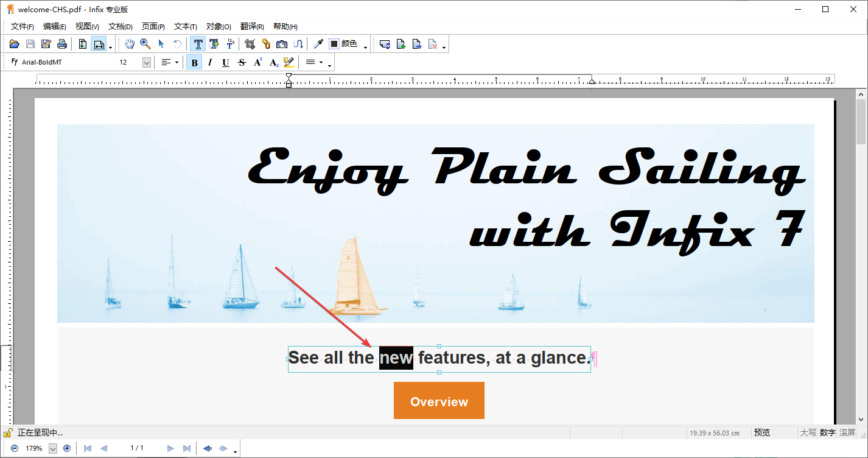The width and height of the screenshot is (868, 458).
Task: Select the Text edit tool
Action: point(198,43)
